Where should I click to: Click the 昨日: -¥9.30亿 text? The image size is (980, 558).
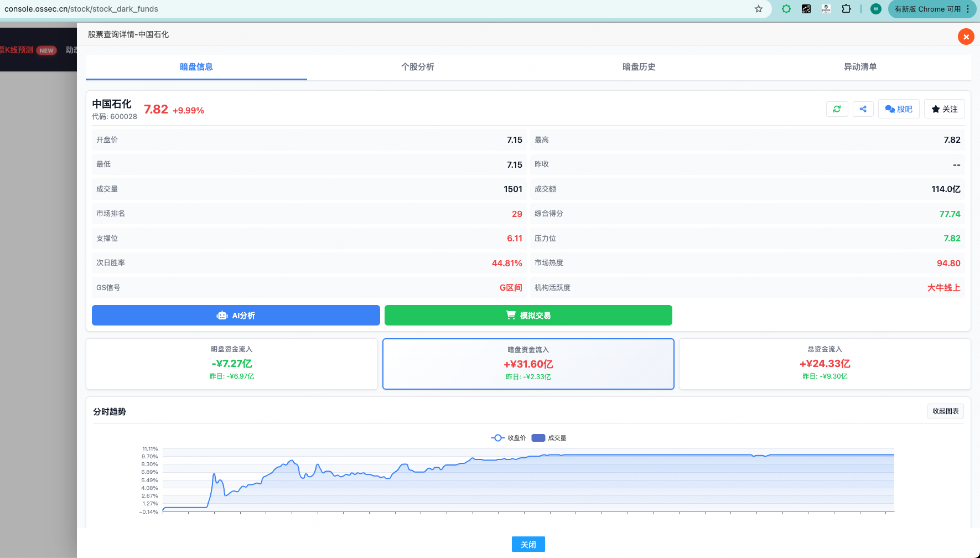tap(825, 376)
